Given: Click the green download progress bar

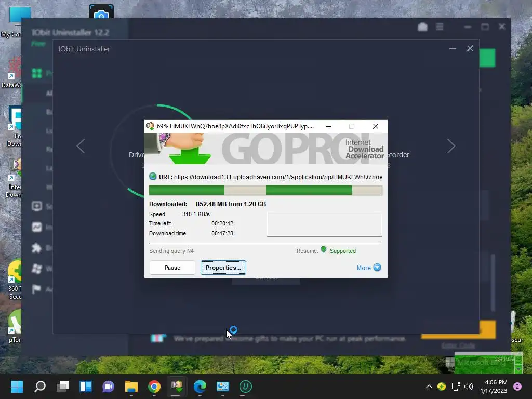Looking at the screenshot, I should point(265,190).
